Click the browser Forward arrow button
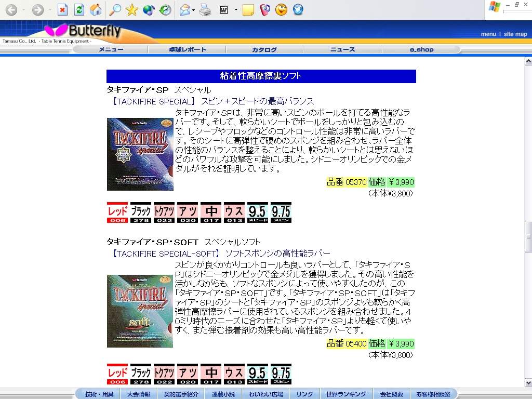Image resolution: width=532 pixels, height=399 pixels. (x=37, y=10)
